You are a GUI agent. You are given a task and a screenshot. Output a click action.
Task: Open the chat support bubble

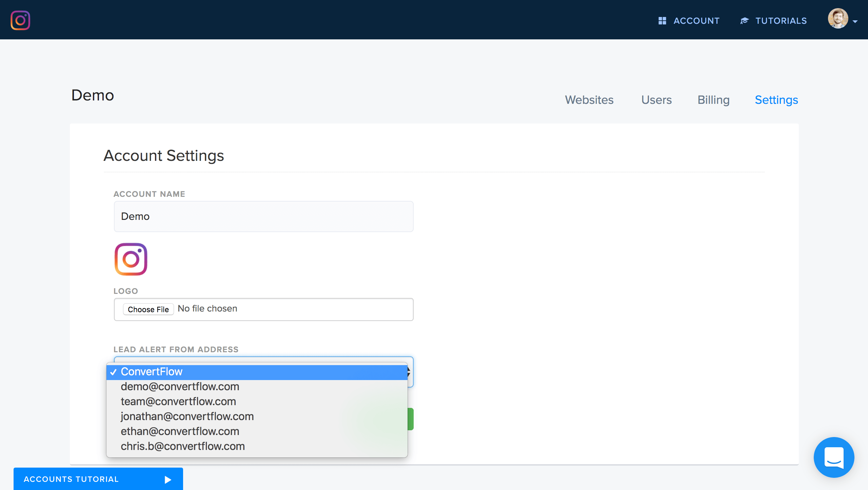[834, 457]
